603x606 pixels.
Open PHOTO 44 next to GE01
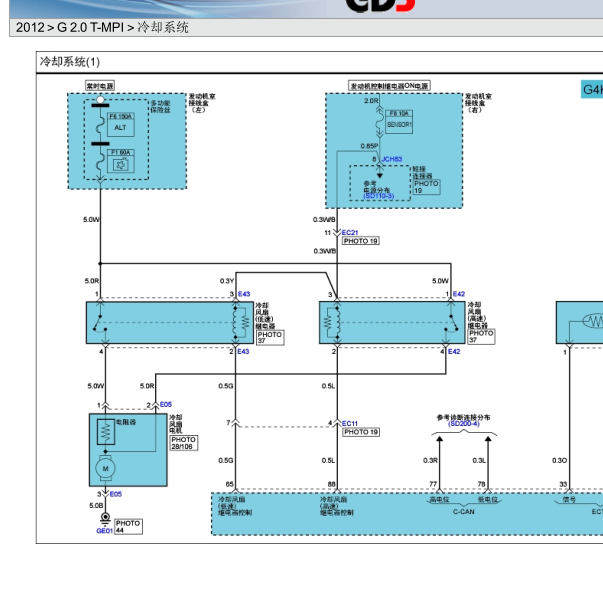128,526
